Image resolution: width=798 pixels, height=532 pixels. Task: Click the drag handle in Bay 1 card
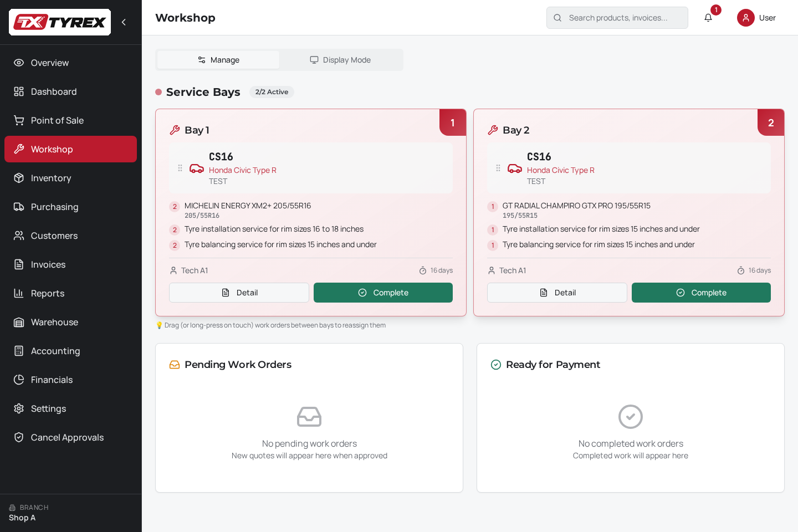click(180, 168)
